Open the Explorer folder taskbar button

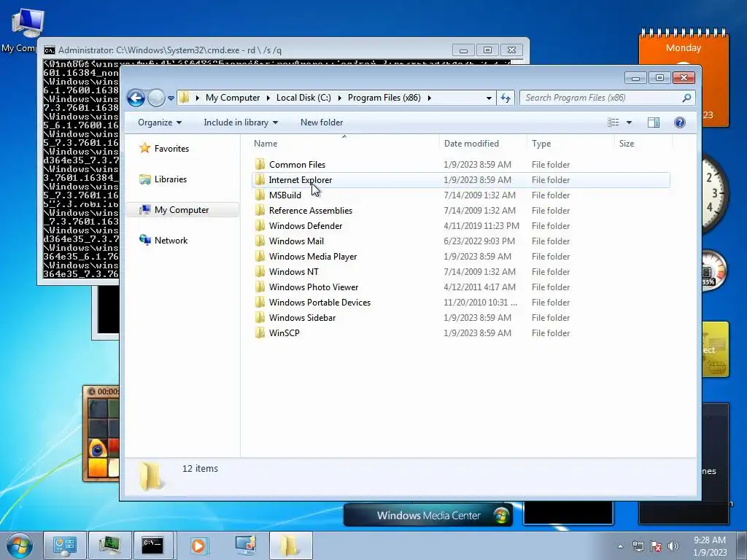pyautogui.click(x=290, y=545)
